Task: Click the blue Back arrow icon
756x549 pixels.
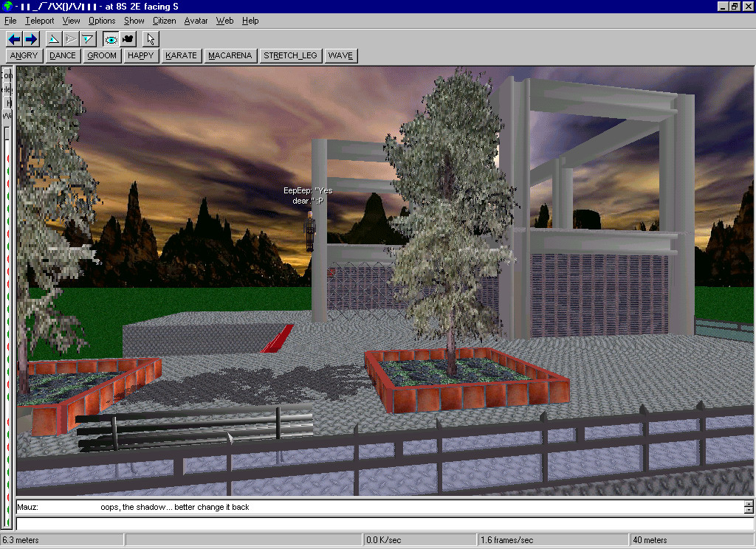Action: pos(14,39)
